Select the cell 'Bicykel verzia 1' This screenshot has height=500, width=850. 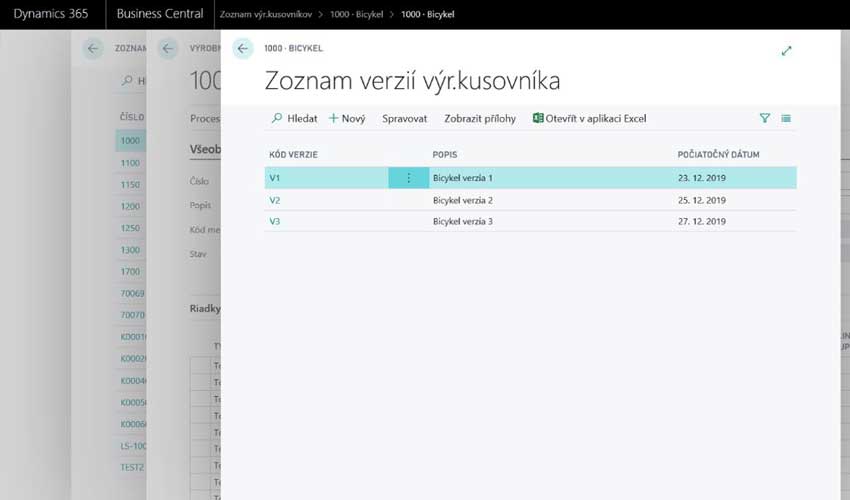[462, 178]
